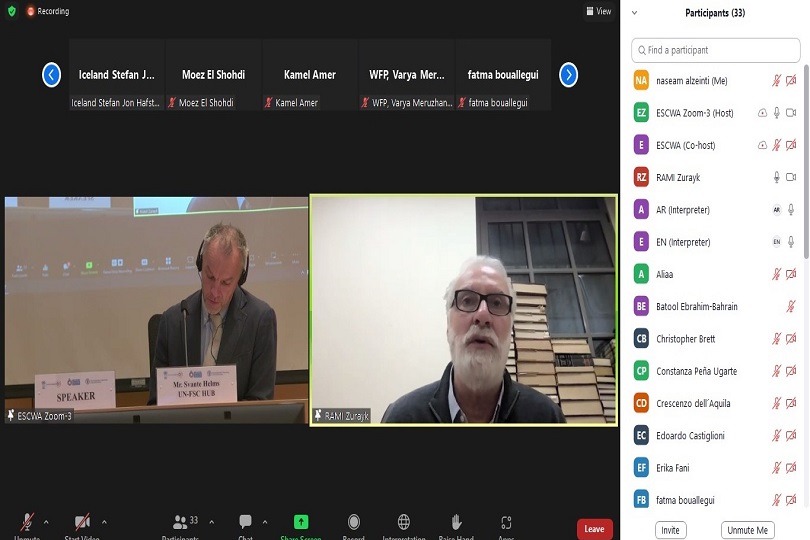Expand audio options arrow beside Unmute

(x=46, y=521)
